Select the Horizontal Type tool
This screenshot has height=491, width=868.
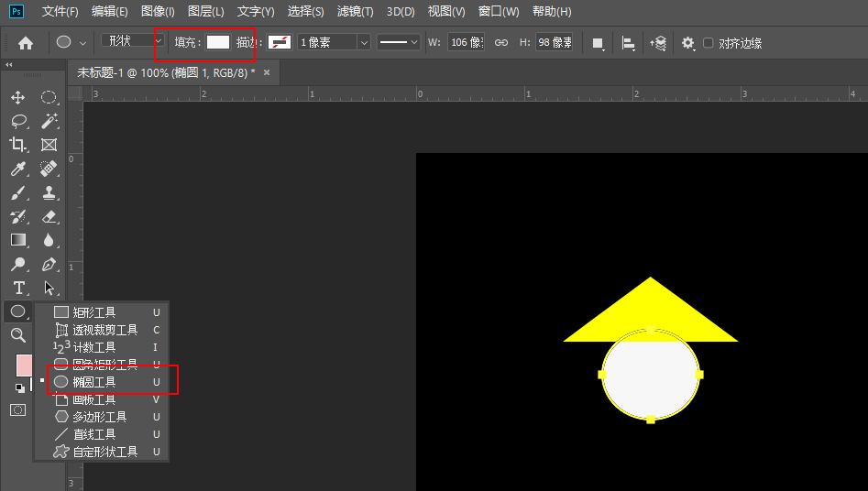pos(17,289)
